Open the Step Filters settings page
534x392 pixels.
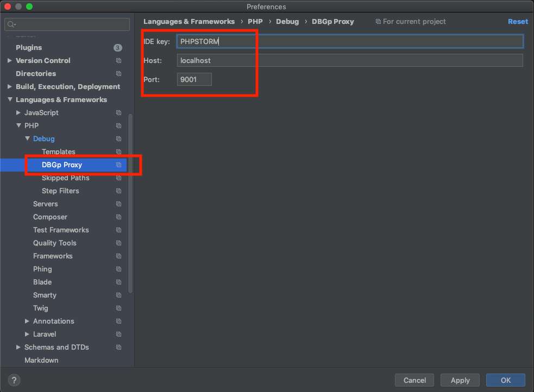(x=61, y=191)
